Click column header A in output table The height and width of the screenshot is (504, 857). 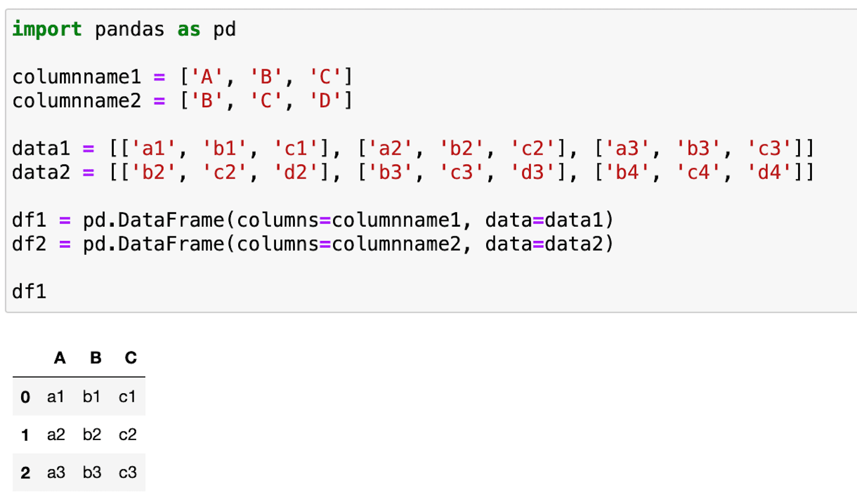pos(60,358)
